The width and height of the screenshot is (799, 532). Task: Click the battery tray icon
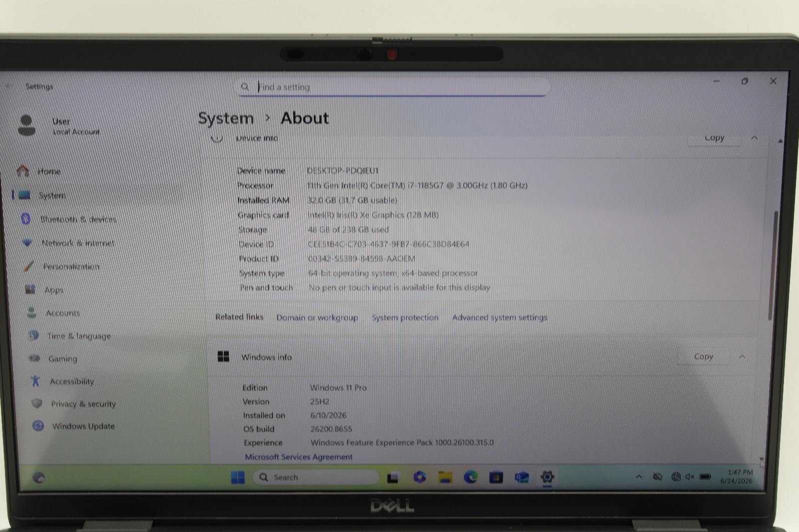pos(705,477)
